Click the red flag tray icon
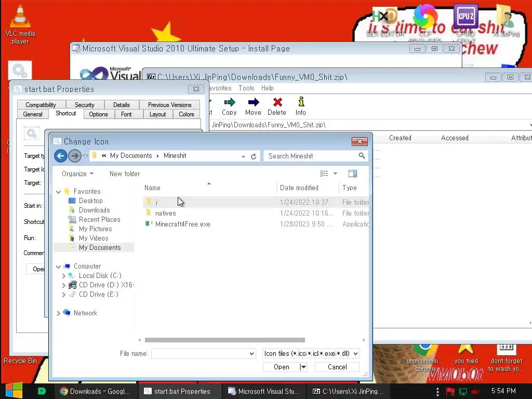Screen dimensions: 532x399 coord(450,392)
